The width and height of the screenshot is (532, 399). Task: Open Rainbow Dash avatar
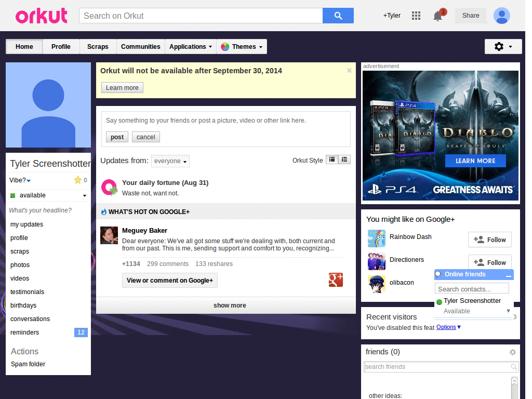377,238
